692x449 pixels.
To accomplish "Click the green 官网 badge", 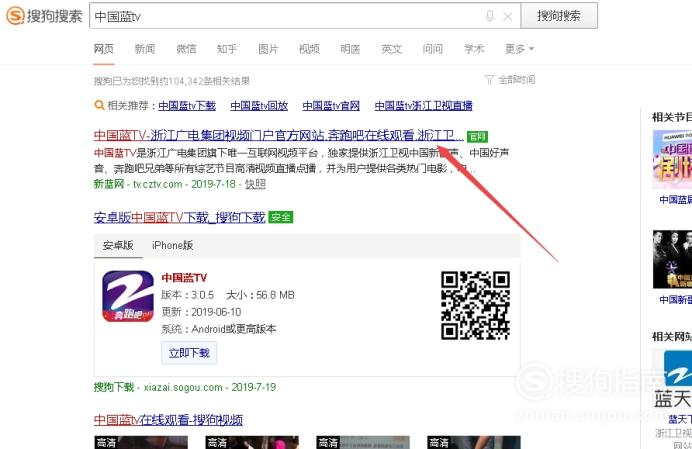I will 477,136.
